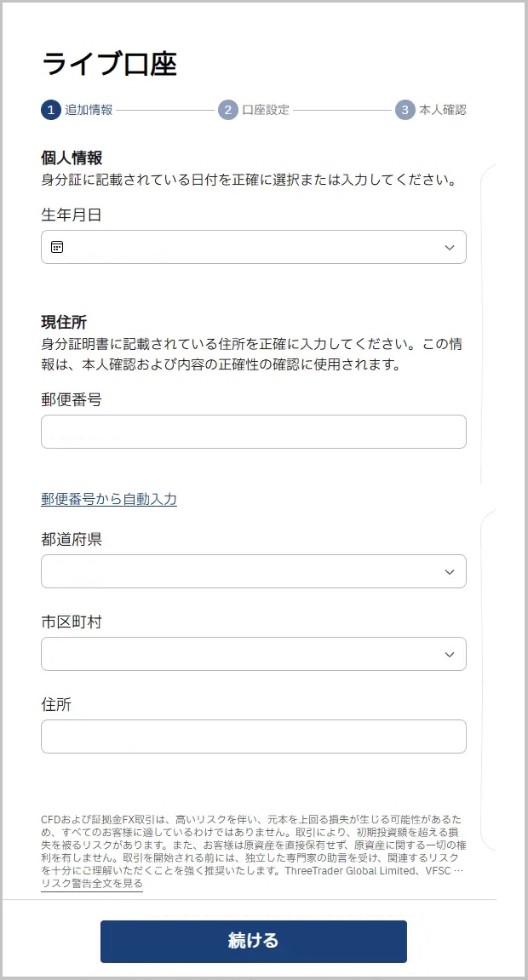Viewport: 528px width, 980px height.
Task: Click the chevron arrow of 市区町村 selector
Action: pos(450,654)
